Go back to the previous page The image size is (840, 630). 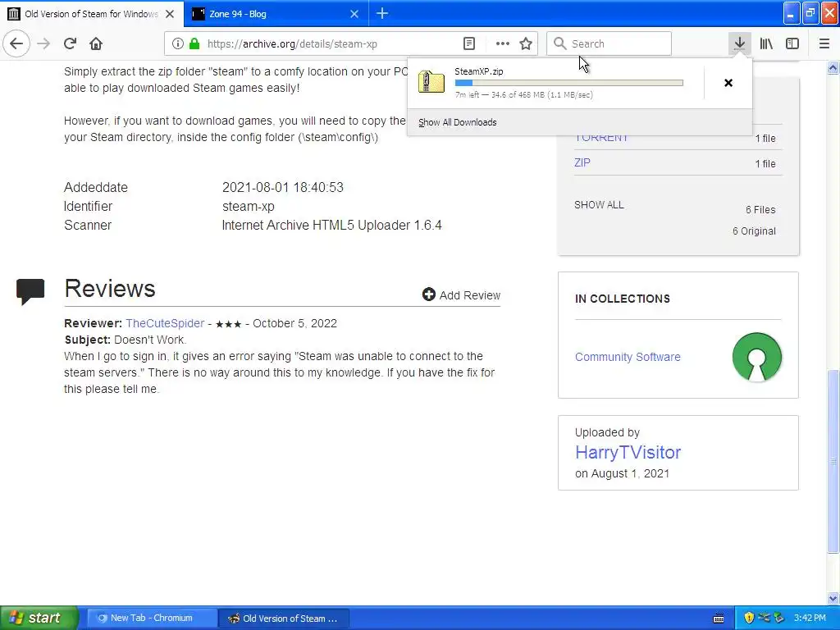(x=16, y=43)
